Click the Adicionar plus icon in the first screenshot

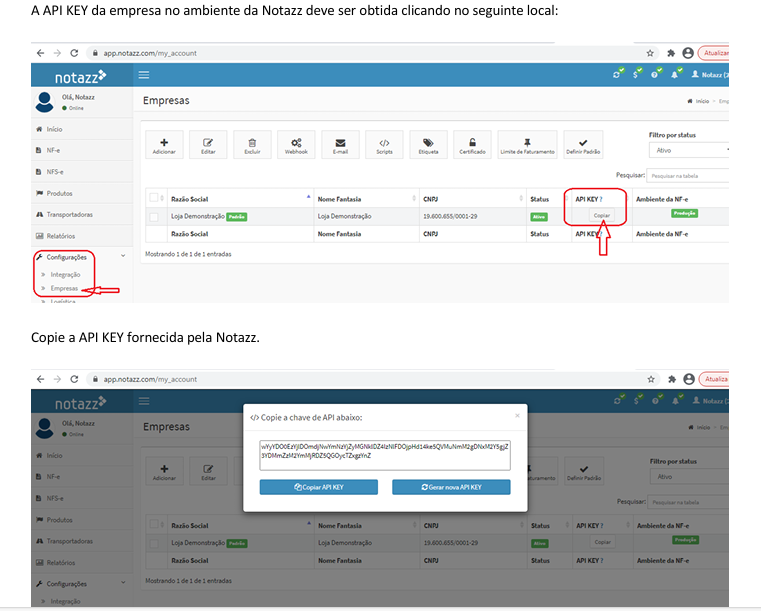(164, 145)
